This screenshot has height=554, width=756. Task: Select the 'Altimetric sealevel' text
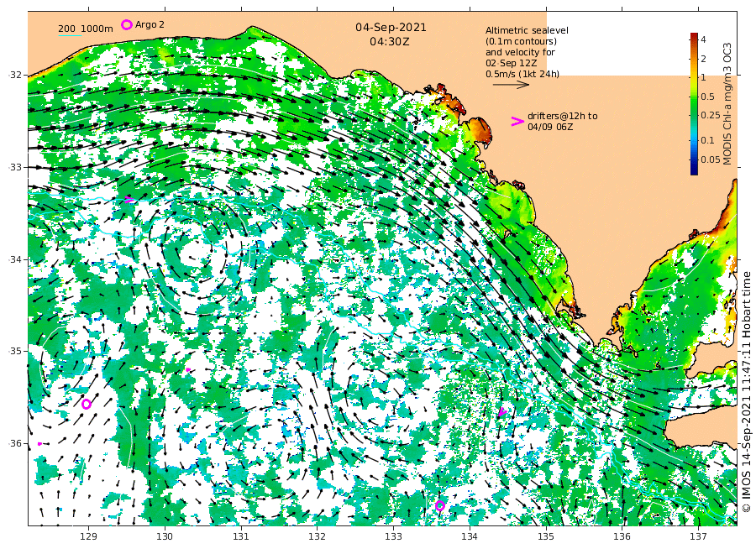pyautogui.click(x=527, y=30)
